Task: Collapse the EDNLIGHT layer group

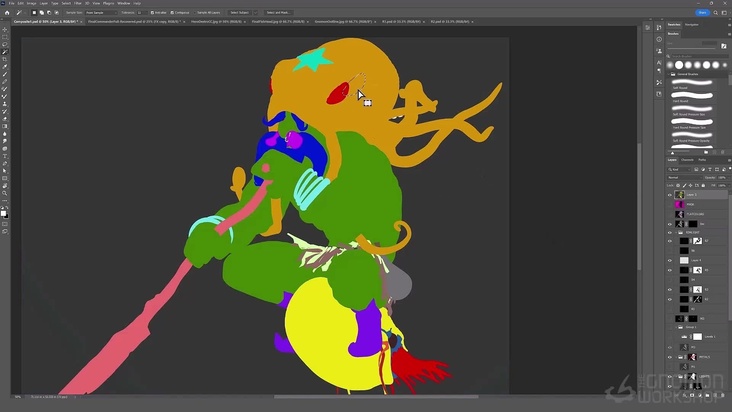Action: point(676,232)
